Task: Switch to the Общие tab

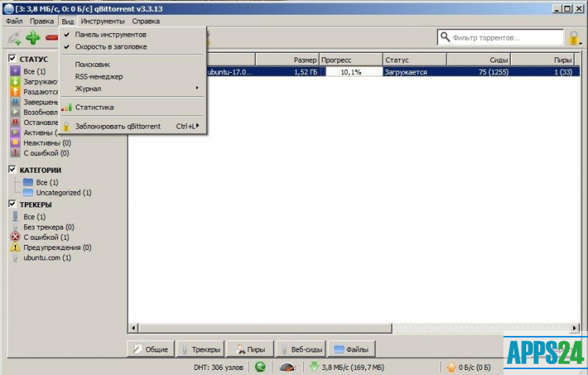Action: (151, 349)
